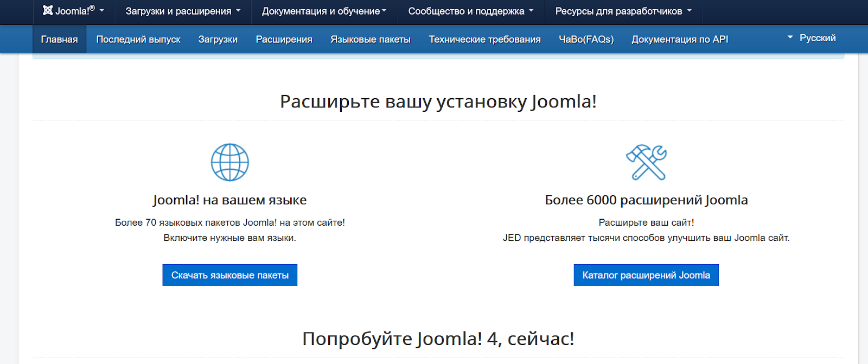Open the Joomla!® dropdown menu
Screen dimensions: 868x364
click(74, 11)
